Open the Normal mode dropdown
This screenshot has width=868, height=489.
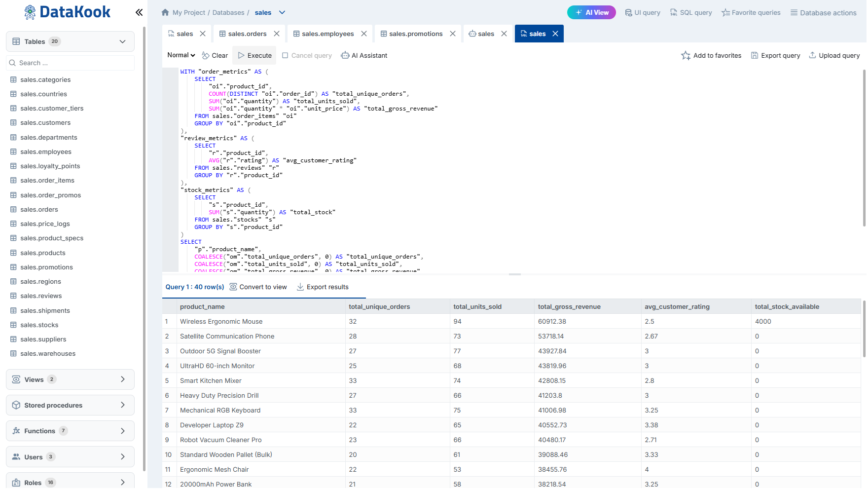tap(181, 55)
